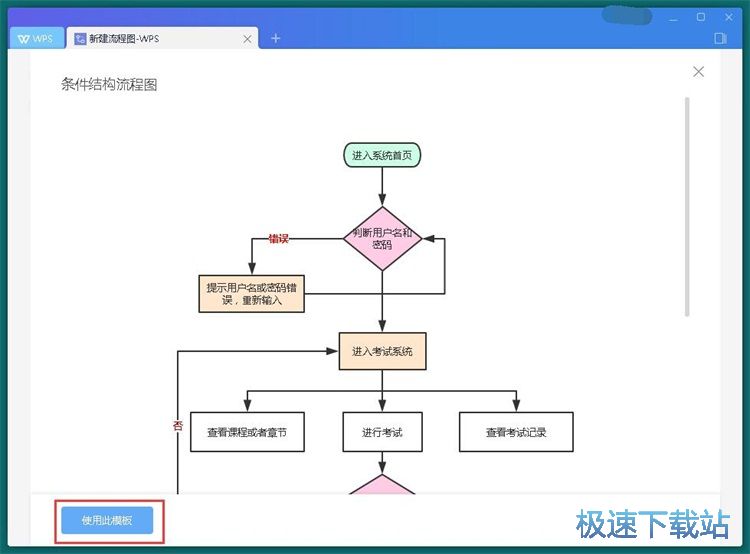Switch to the WPS home tab

pos(36,39)
